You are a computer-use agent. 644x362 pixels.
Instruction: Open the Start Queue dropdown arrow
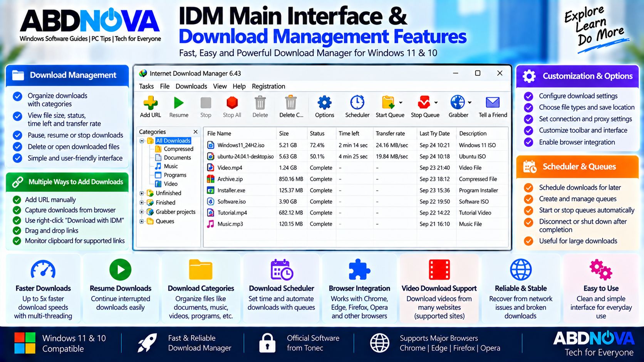click(401, 103)
